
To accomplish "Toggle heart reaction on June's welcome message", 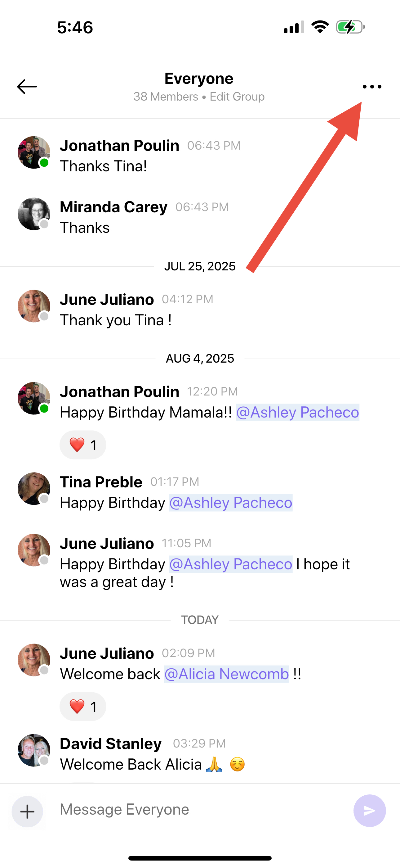I will click(x=83, y=706).
